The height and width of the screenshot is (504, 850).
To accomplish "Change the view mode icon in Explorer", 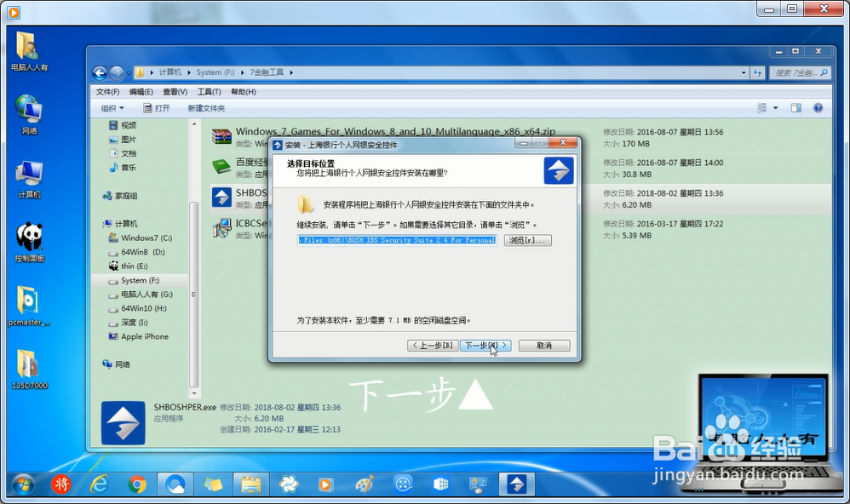I will (761, 108).
